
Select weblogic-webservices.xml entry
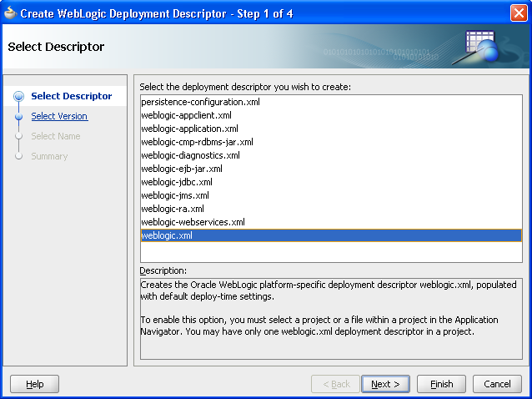click(193, 222)
